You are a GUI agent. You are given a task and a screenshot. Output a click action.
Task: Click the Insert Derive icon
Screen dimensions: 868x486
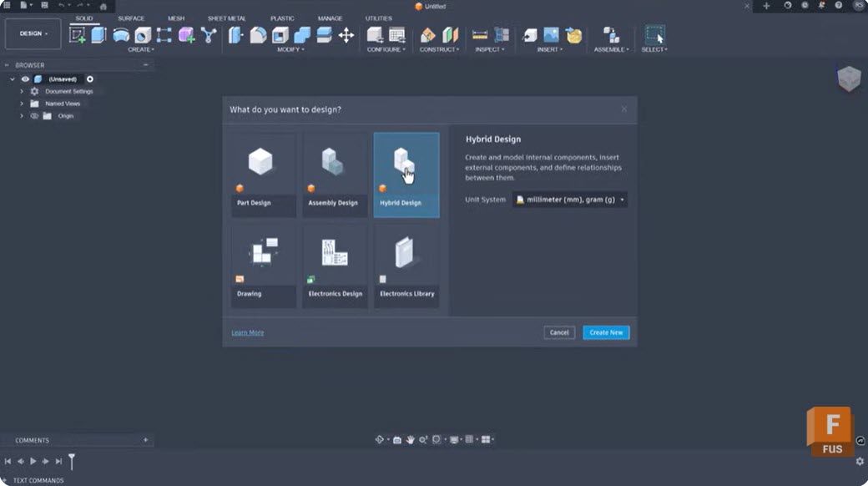529,35
